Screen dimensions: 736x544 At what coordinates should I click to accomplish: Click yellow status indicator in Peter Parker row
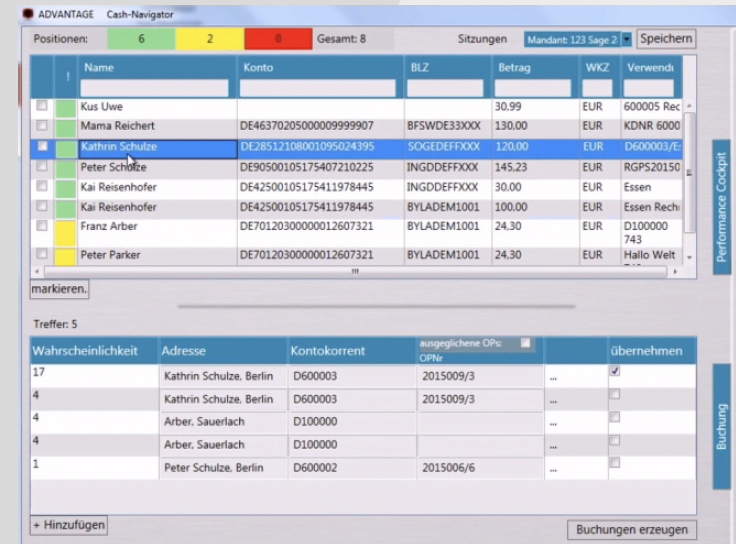click(66, 256)
